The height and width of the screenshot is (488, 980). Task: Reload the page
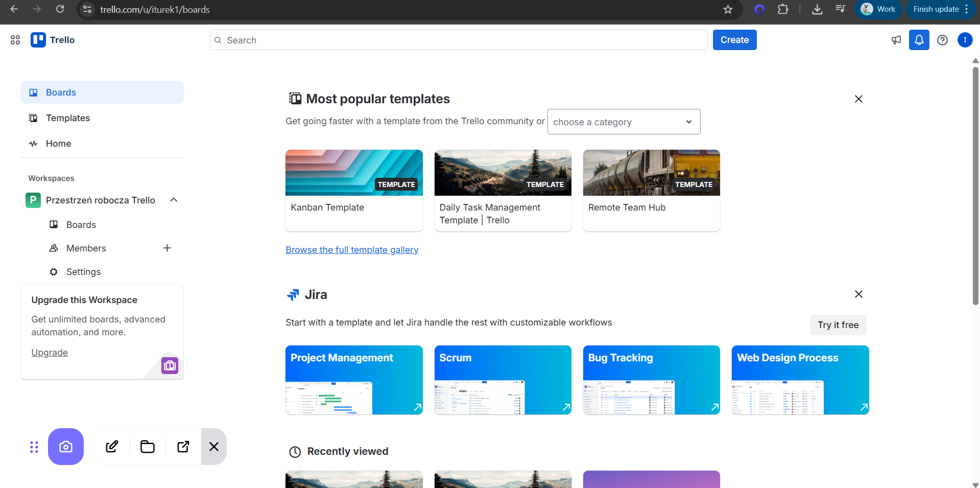click(x=60, y=9)
